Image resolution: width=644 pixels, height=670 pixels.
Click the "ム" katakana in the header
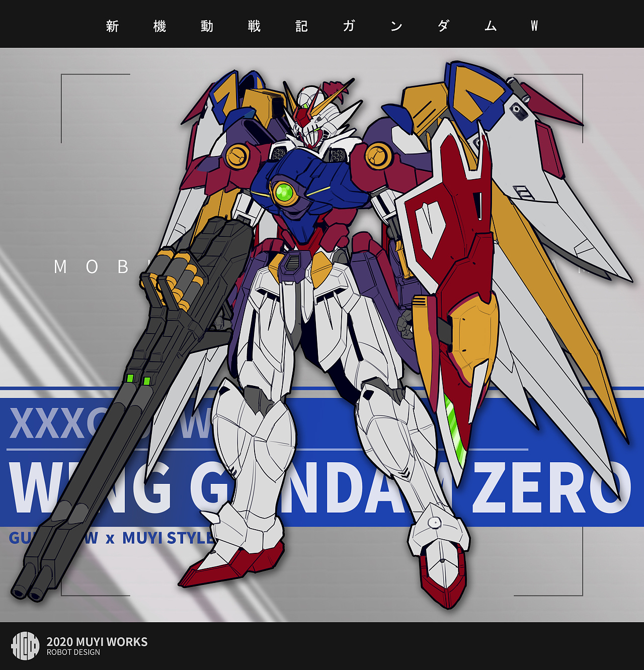[491, 26]
